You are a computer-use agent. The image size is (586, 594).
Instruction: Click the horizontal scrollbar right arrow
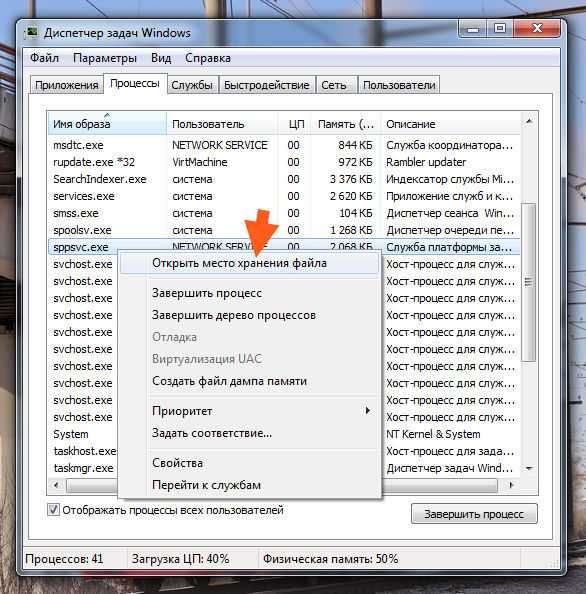(511, 485)
